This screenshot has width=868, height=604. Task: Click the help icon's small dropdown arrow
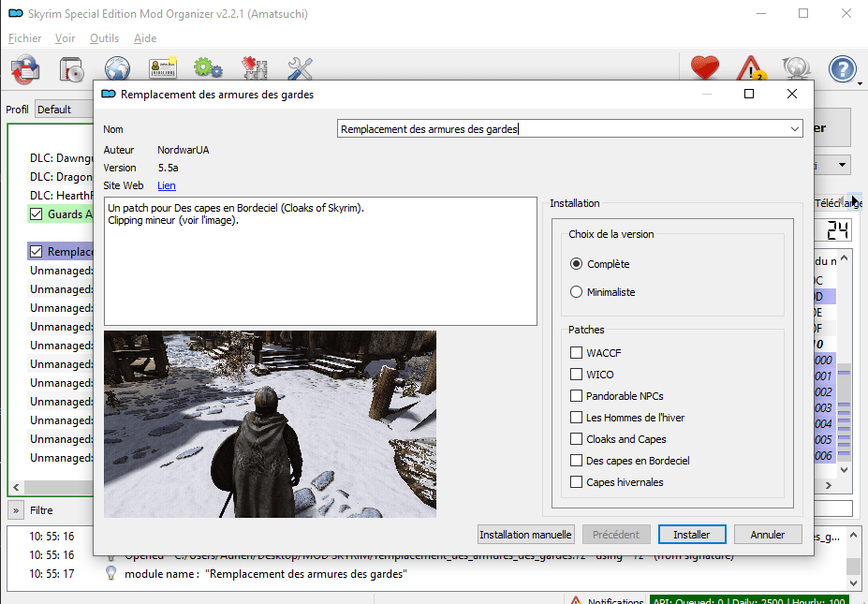coord(860,83)
